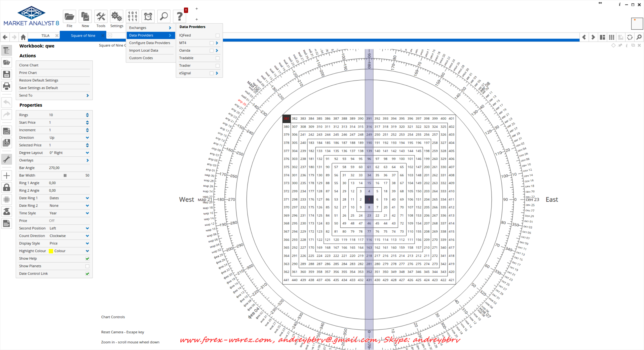The image size is (644, 350).
Task: Expand the Degree Layout dropdown
Action: (87, 153)
